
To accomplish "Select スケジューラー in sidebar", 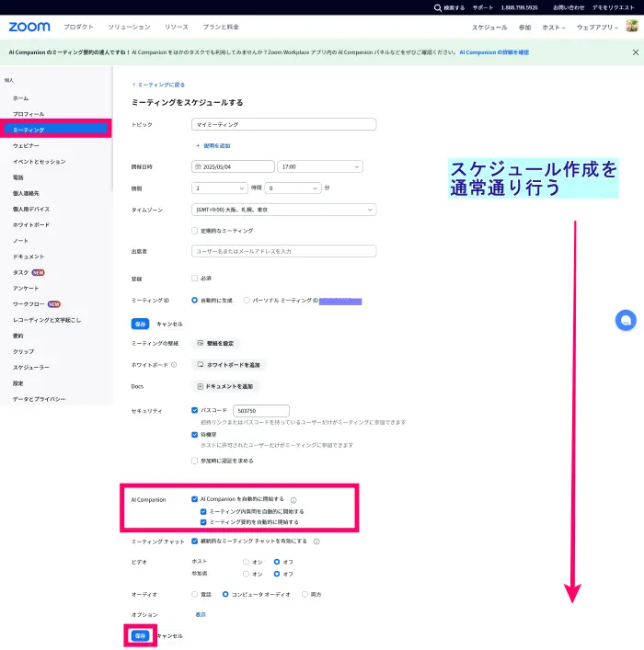I will click(x=31, y=367).
